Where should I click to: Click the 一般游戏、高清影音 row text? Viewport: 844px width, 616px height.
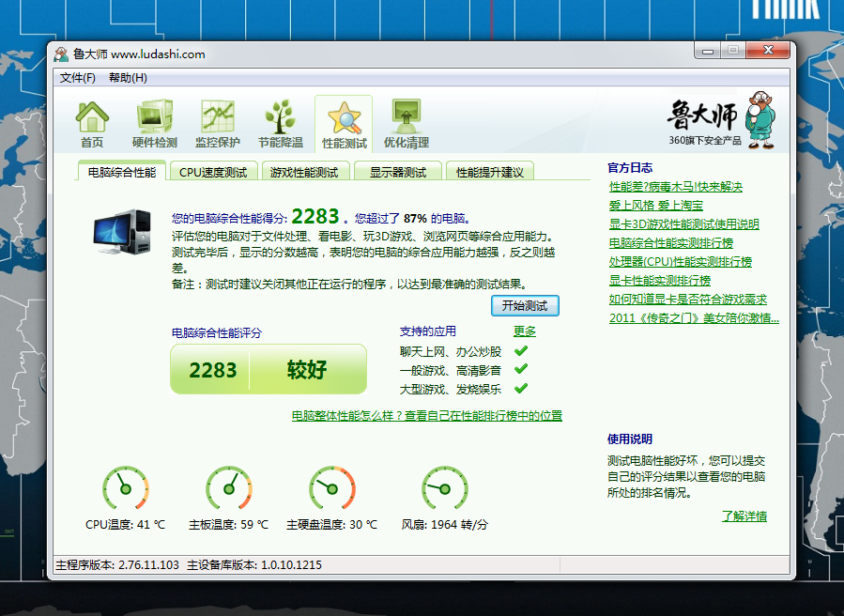pos(451,371)
